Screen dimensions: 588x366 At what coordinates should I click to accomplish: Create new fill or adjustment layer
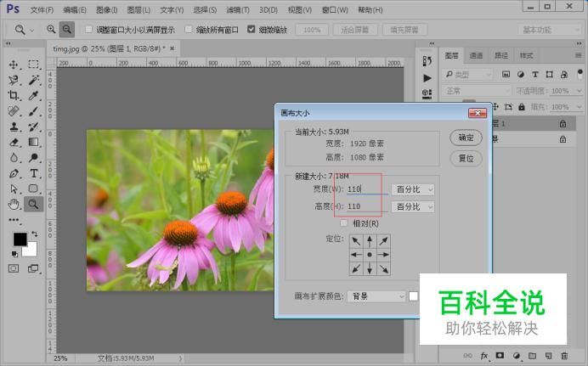[x=517, y=356]
